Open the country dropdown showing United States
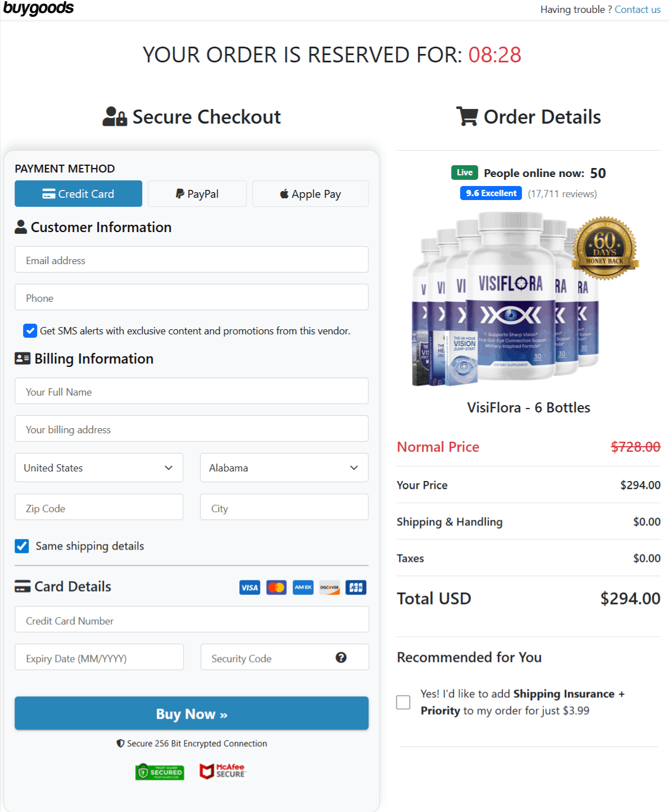Image resolution: width=669 pixels, height=812 pixels. coord(98,468)
